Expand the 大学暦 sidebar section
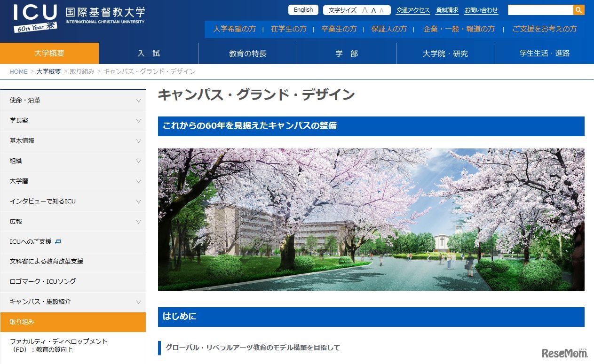 coord(138,181)
